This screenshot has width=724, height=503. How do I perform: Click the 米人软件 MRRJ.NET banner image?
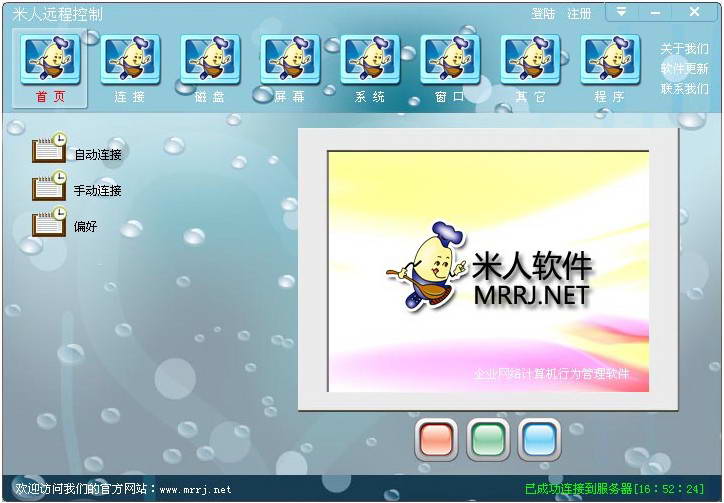pos(489,272)
